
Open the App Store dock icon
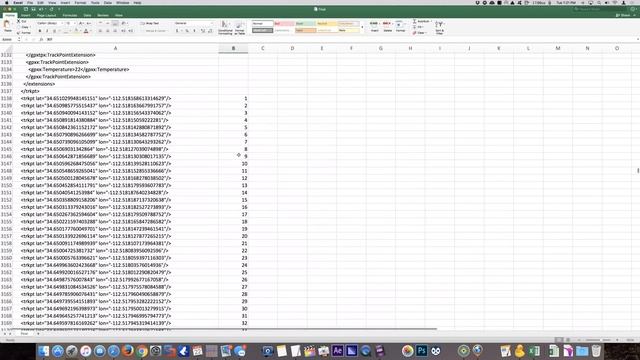[58, 351]
